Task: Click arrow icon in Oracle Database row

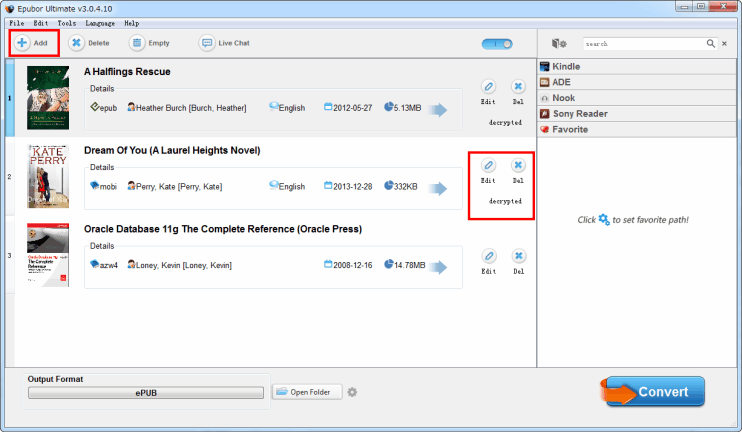Action: point(438,267)
